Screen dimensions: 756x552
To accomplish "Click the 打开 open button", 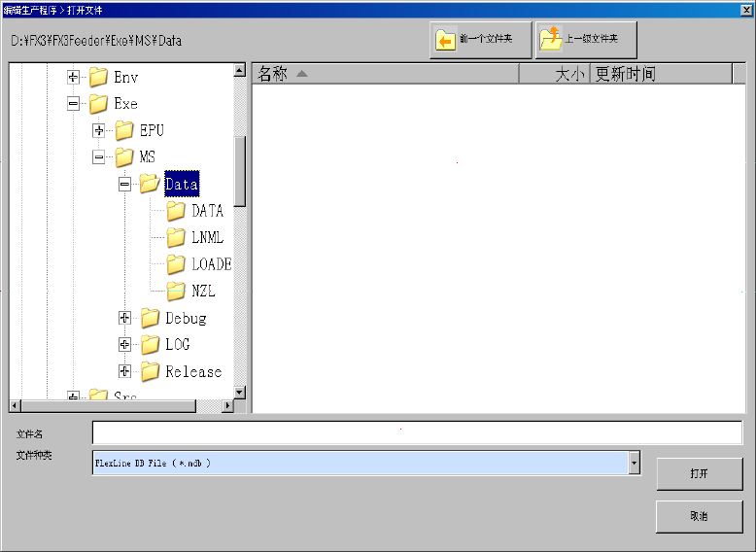I will [699, 474].
